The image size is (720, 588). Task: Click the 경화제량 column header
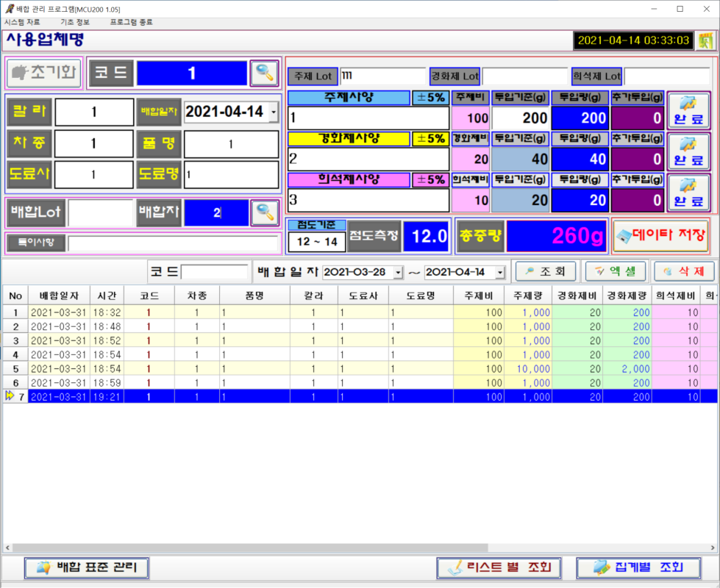coord(627,295)
